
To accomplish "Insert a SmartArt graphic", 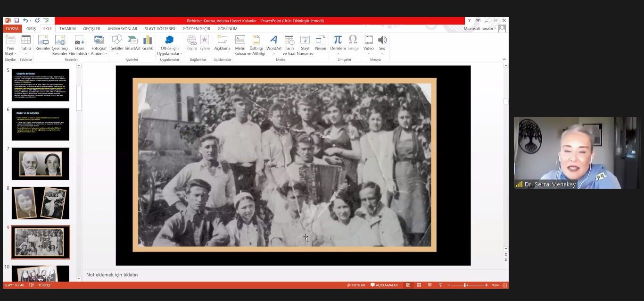I will [x=132, y=43].
